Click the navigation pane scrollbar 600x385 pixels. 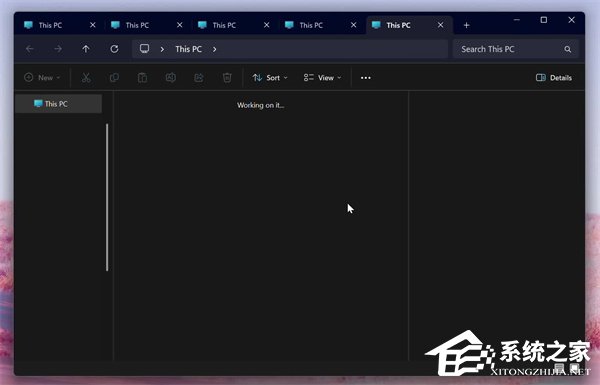pos(107,197)
